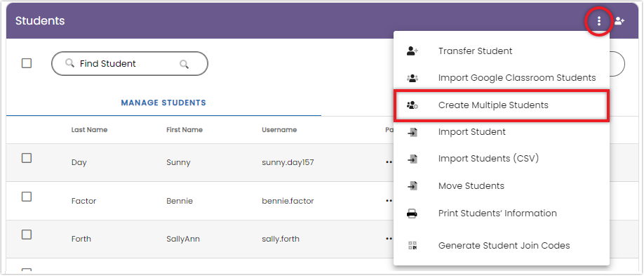
Task: Click the Username column header
Action: click(x=279, y=130)
